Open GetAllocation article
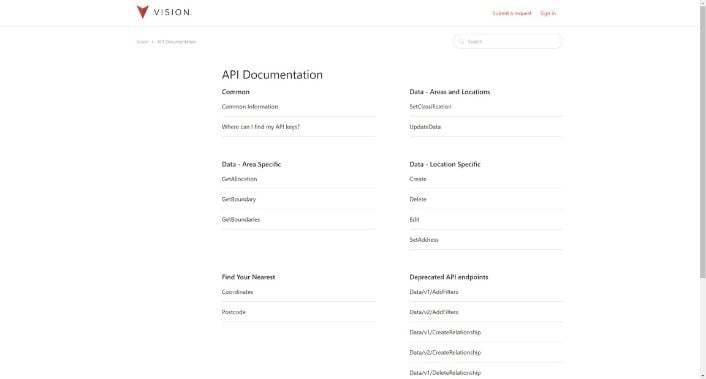706x379 pixels. point(240,179)
